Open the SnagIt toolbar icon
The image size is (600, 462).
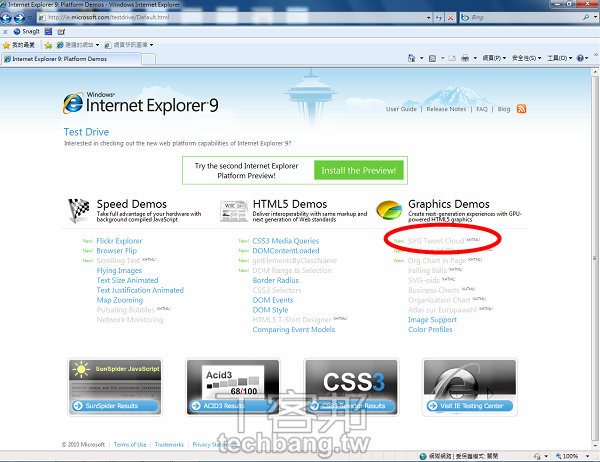pyautogui.click(x=26, y=31)
